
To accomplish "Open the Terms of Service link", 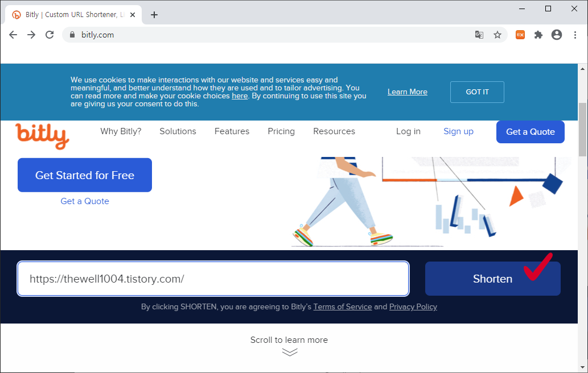I will point(342,306).
